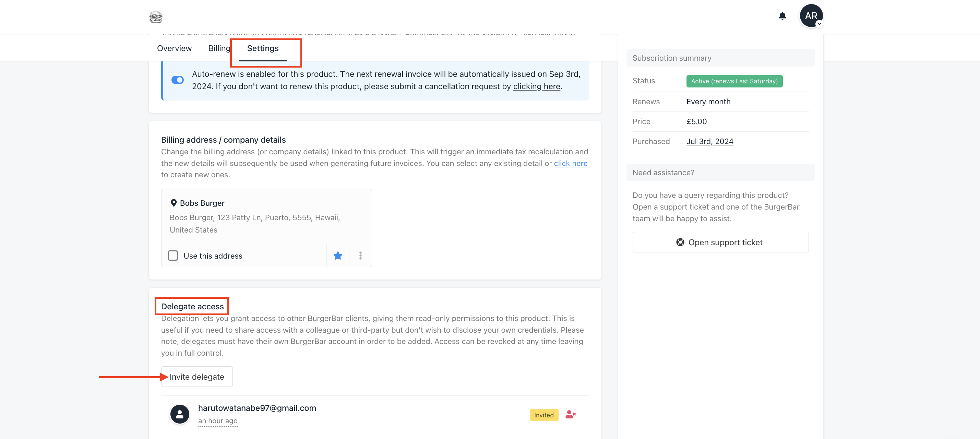Click the Open support ticket icon
Screen dimensions: 980x439
pyautogui.click(x=680, y=241)
